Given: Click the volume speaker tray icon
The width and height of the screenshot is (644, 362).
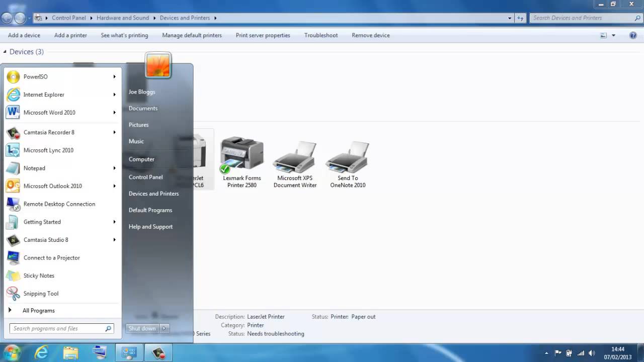Looking at the screenshot, I should point(592,353).
